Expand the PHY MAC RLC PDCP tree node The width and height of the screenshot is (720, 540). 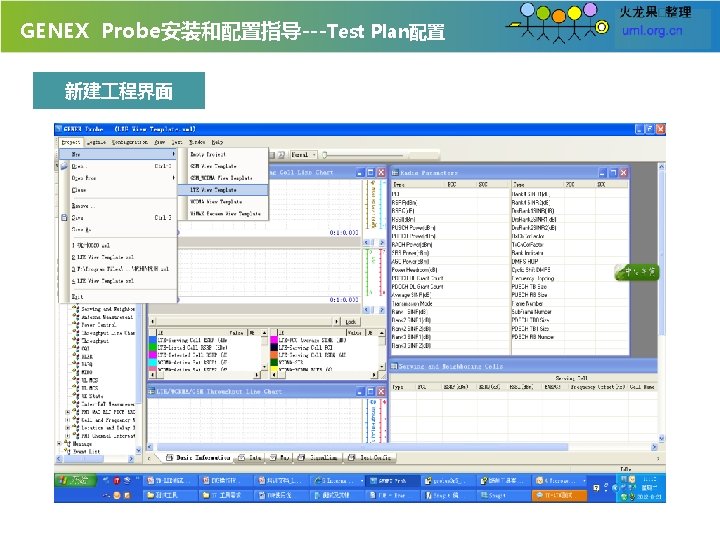(x=68, y=412)
